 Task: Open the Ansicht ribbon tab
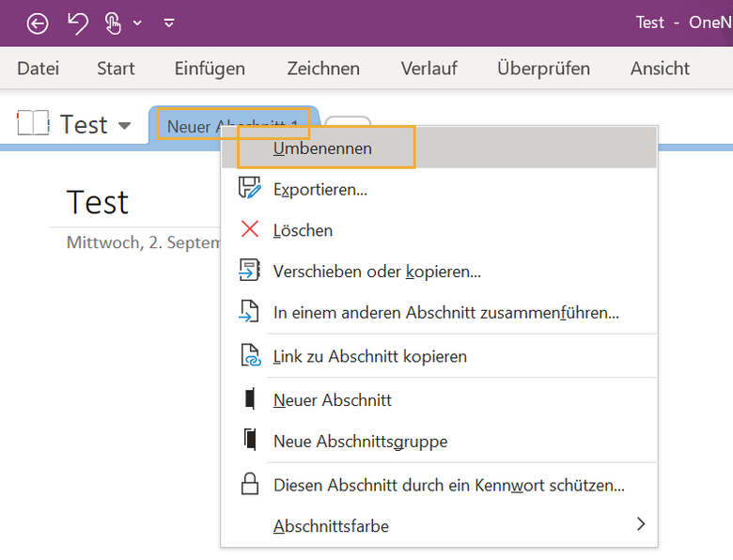[660, 69]
